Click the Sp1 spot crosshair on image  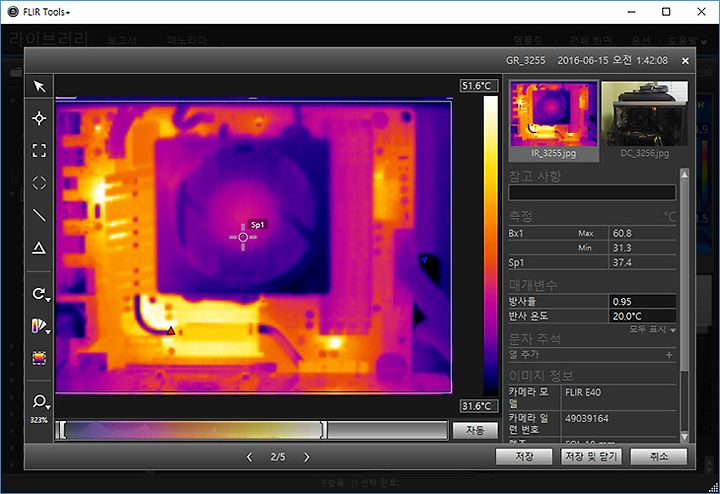click(243, 237)
